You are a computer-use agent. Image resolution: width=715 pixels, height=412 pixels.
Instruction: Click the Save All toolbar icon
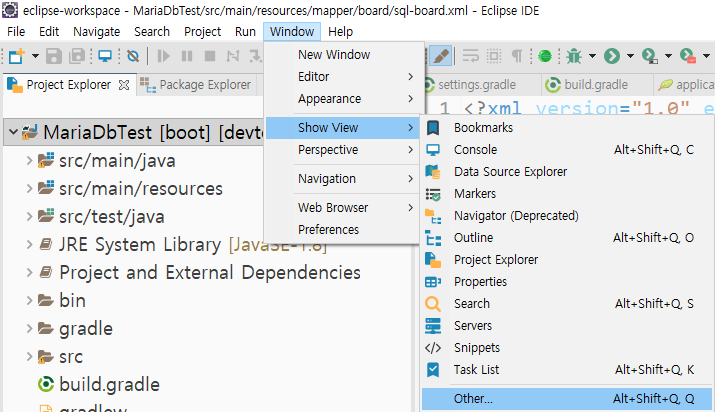(77, 57)
